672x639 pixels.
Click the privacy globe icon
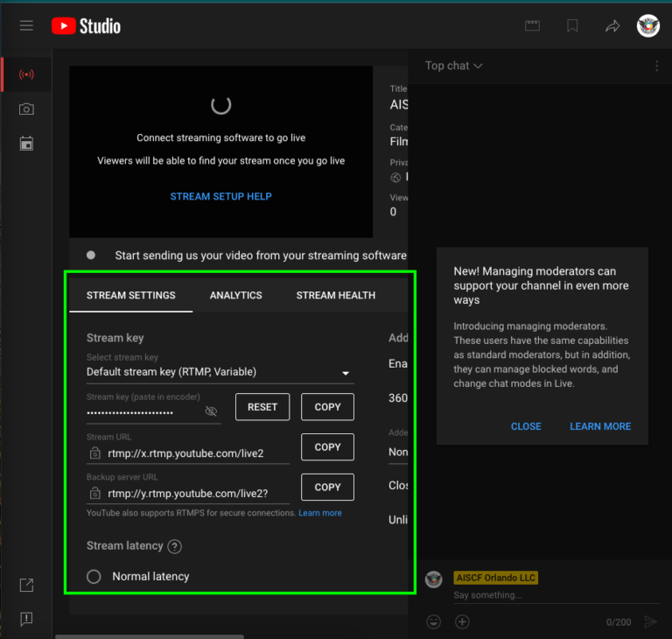395,177
